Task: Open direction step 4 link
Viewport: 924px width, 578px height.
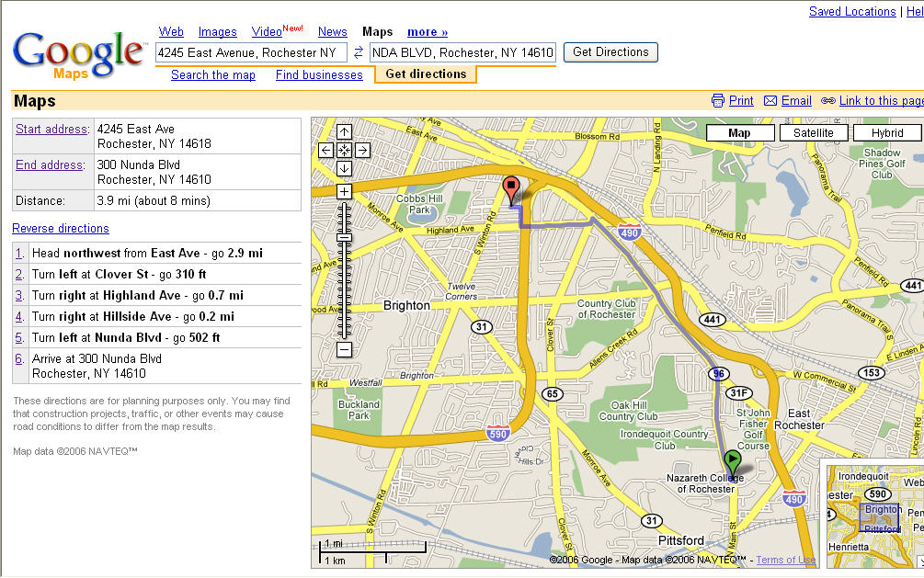Action: tap(19, 317)
